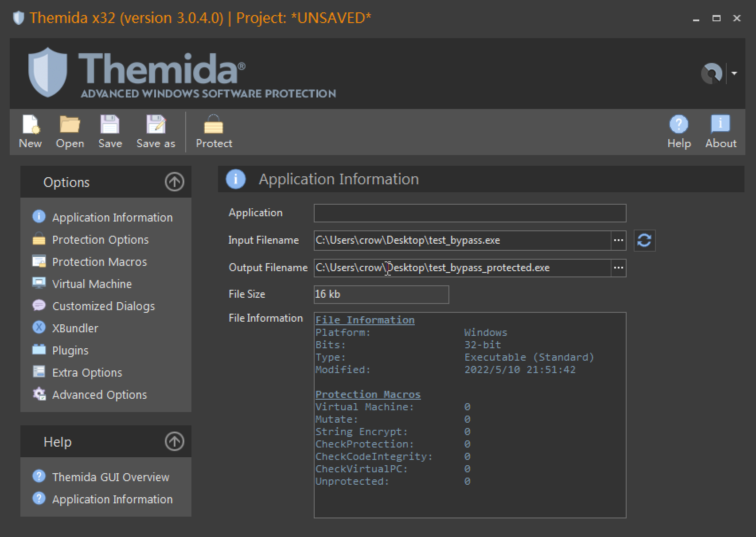Click the 32-bit value in File Information
The width and height of the screenshot is (756, 537).
pyautogui.click(x=483, y=345)
